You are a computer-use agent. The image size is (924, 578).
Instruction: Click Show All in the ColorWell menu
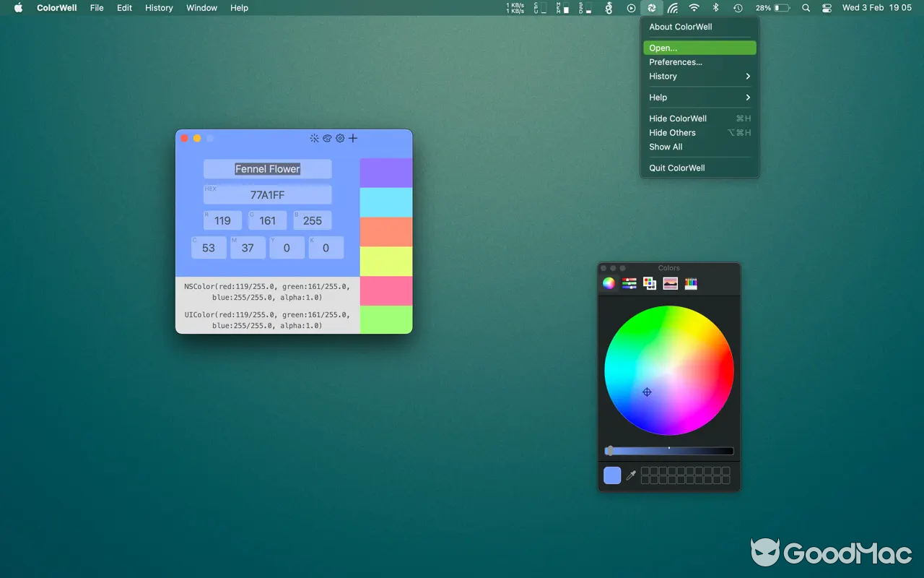tap(666, 147)
